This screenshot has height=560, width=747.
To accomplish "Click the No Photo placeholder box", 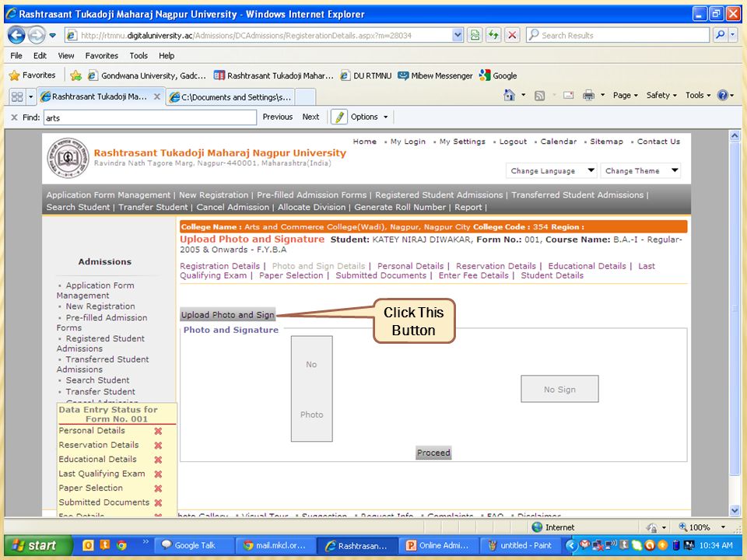I will click(x=311, y=389).
